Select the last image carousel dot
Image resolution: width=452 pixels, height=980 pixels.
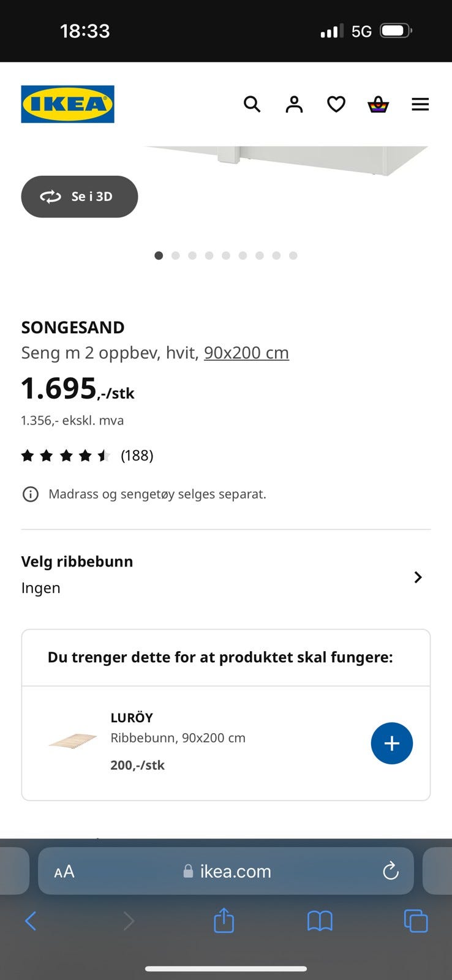[x=293, y=255]
